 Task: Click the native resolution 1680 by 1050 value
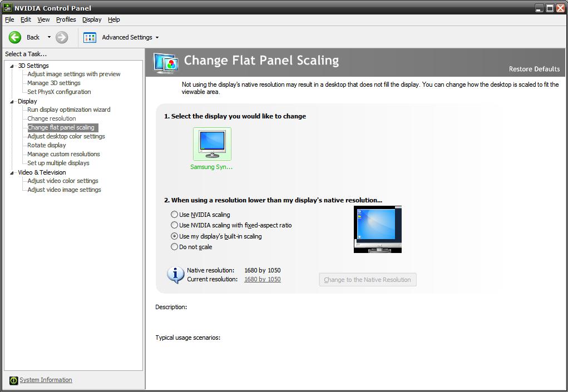click(x=262, y=270)
